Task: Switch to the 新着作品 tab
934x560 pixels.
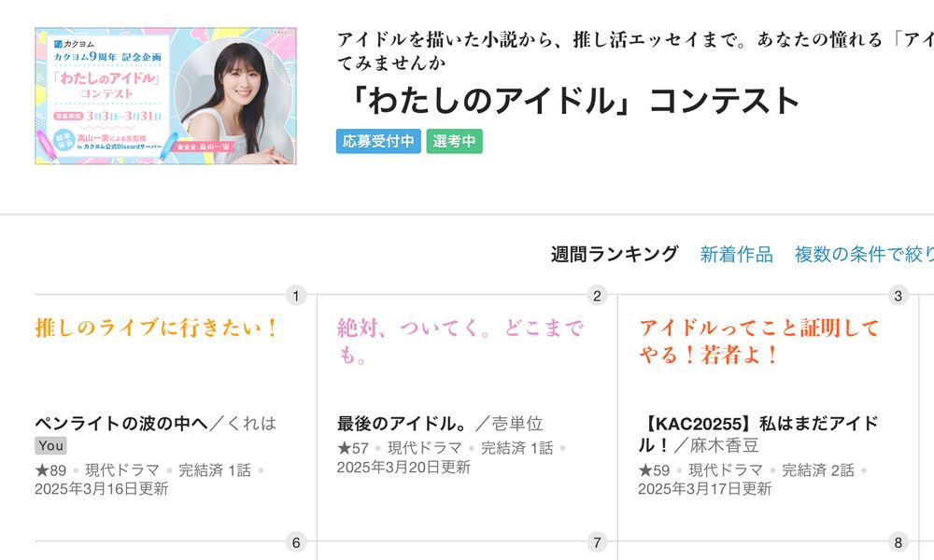Action: [x=736, y=254]
